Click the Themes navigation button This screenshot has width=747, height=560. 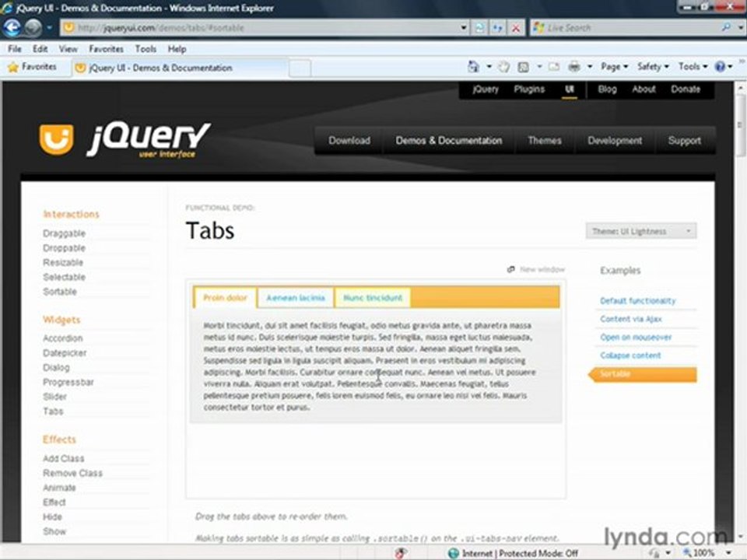click(x=545, y=141)
